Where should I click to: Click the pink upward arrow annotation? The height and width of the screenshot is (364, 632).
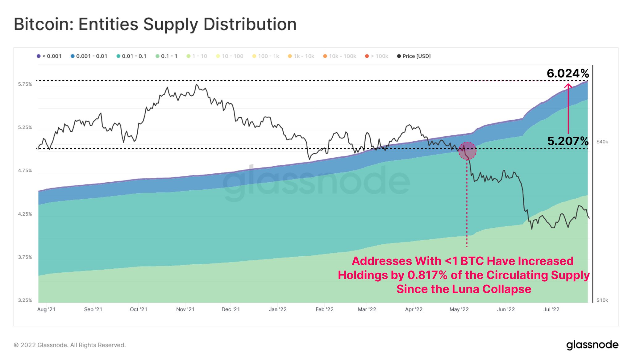pos(568,108)
